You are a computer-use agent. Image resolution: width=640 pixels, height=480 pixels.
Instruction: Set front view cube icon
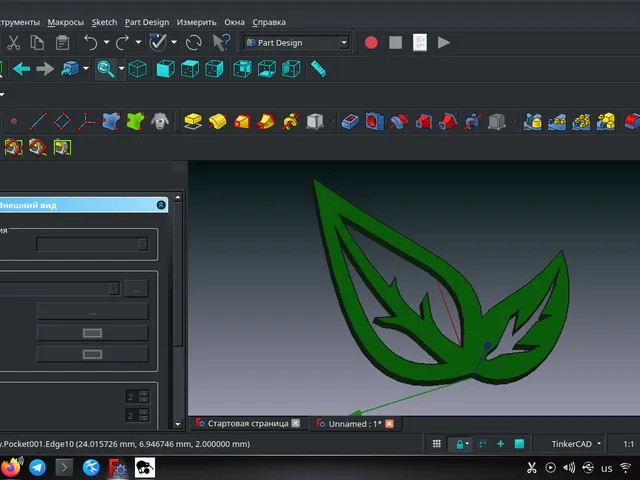166,69
